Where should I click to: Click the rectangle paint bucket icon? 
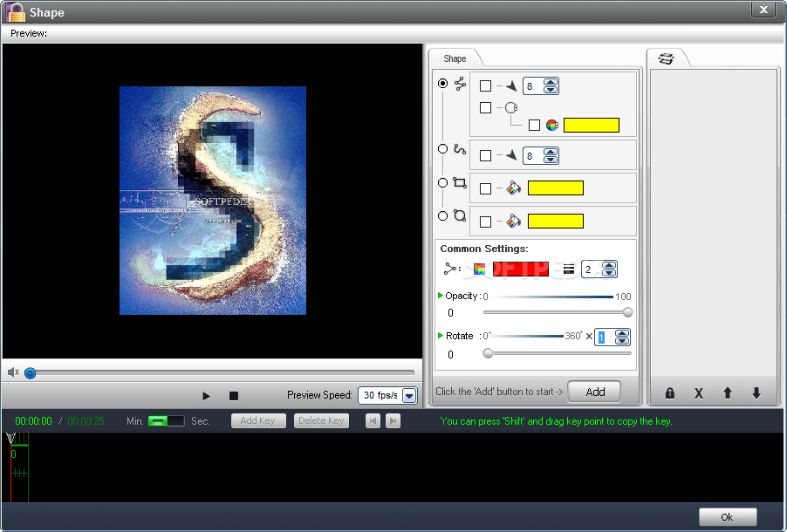[513, 188]
